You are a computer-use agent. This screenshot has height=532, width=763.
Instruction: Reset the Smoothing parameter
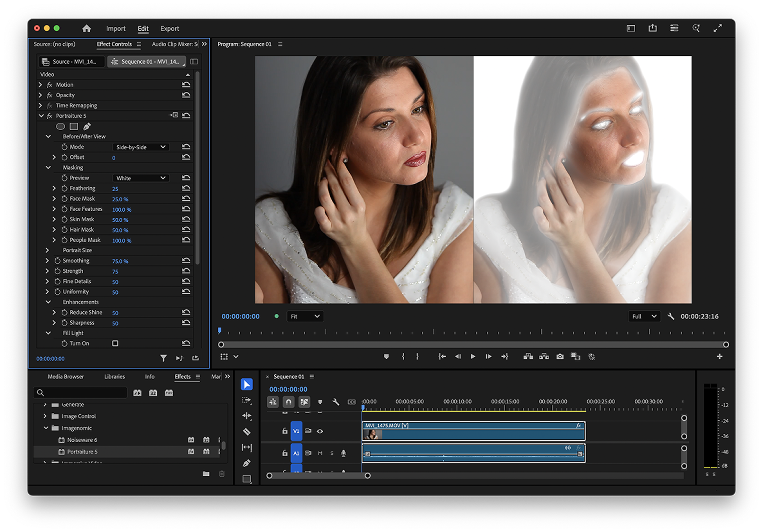tap(186, 261)
